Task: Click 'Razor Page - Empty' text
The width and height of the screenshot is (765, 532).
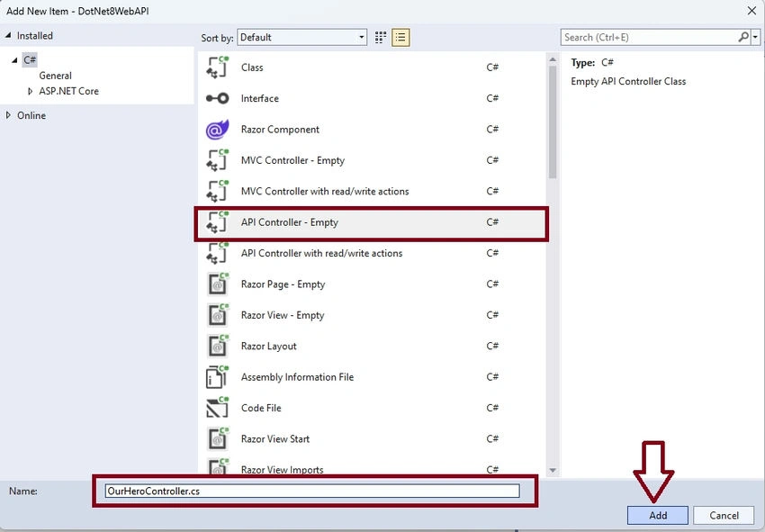Action: click(283, 284)
